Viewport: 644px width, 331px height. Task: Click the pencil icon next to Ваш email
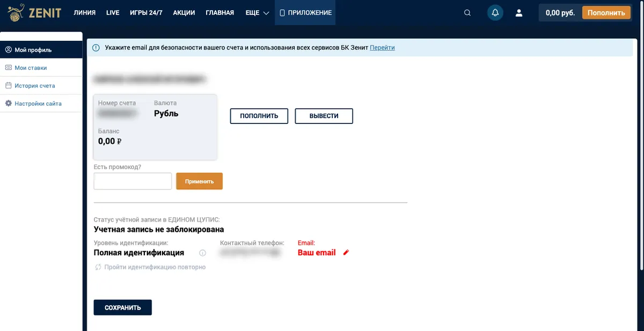(346, 253)
